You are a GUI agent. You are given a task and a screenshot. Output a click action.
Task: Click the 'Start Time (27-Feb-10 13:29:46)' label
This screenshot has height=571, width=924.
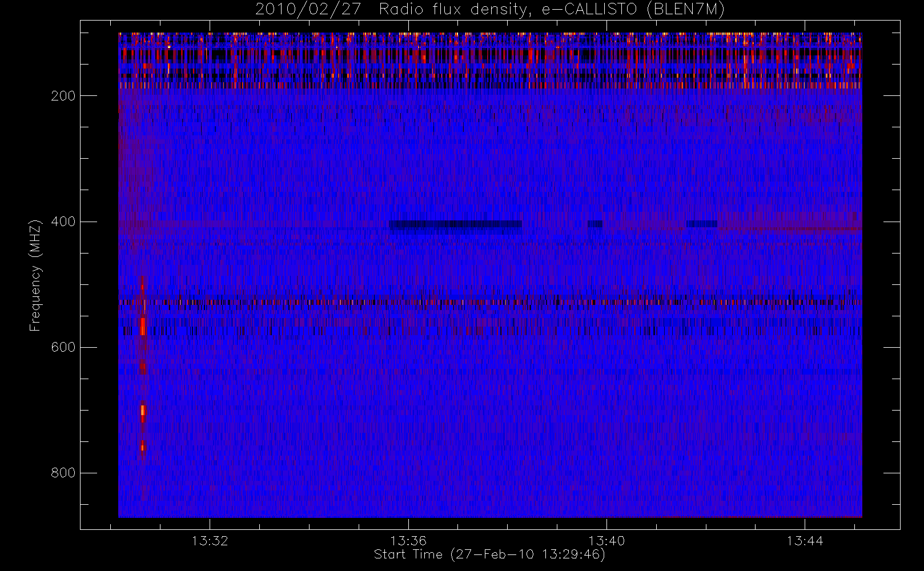tap(489, 554)
